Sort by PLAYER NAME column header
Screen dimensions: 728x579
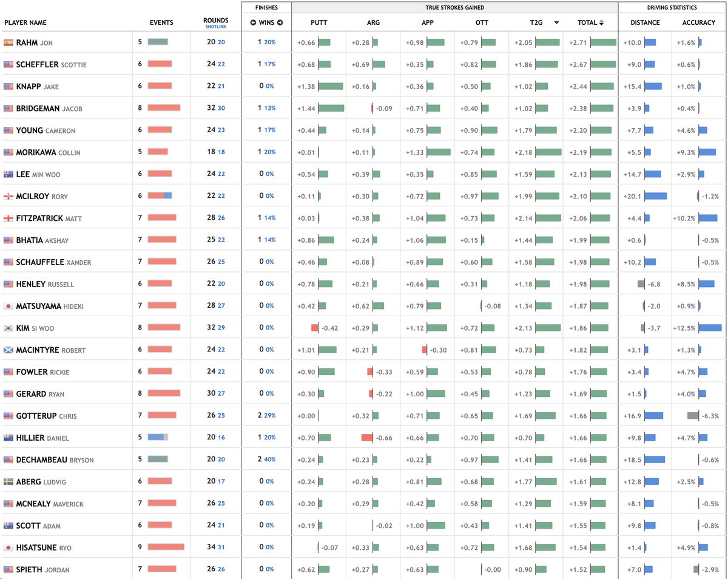pyautogui.click(x=25, y=23)
